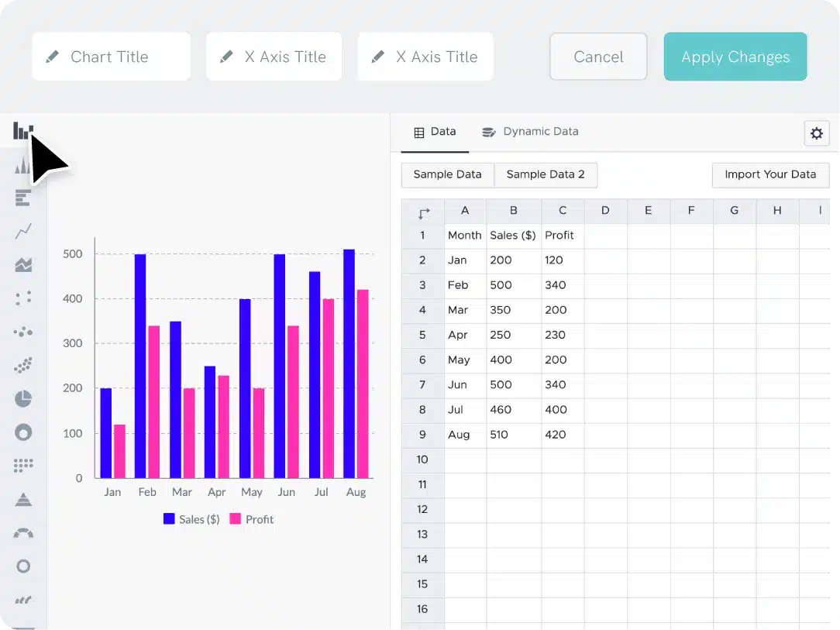Click the pink Aug profit bar
This screenshot has height=630, width=840.
[363, 384]
